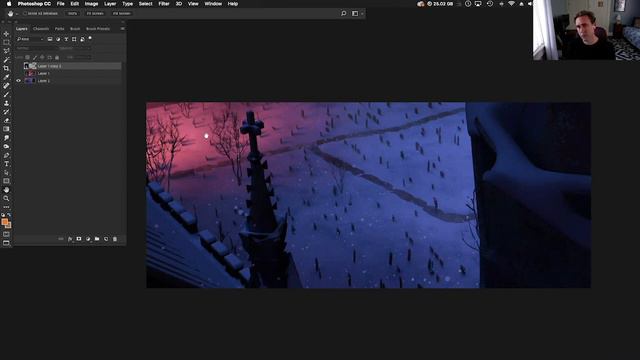
Task: Open the layer filter Kind dropdown
Action: pos(30,39)
